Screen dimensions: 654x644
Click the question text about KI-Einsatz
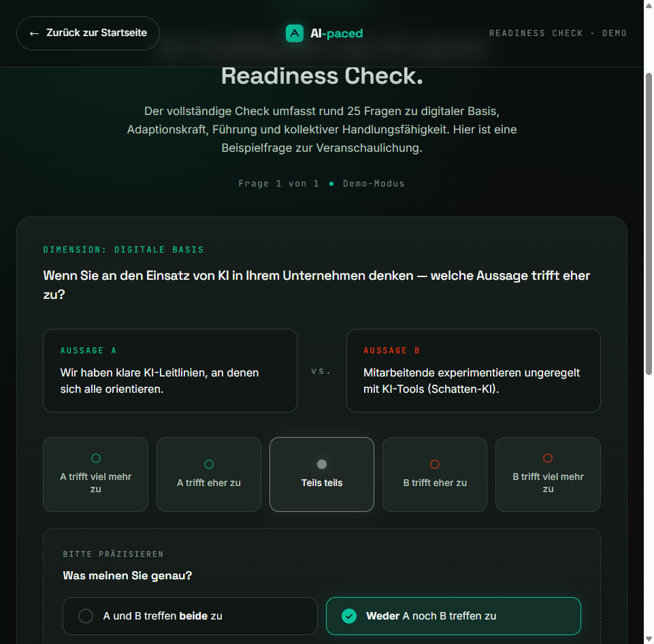coord(316,285)
